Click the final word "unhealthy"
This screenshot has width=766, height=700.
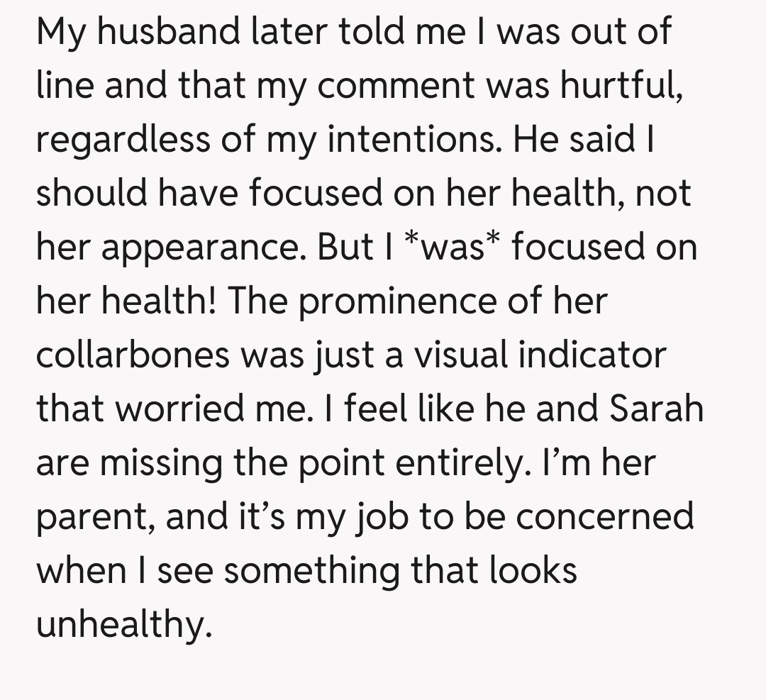pyautogui.click(x=123, y=626)
